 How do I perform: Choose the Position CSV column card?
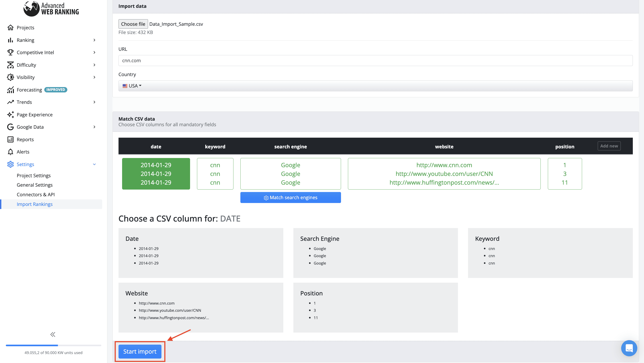point(375,307)
